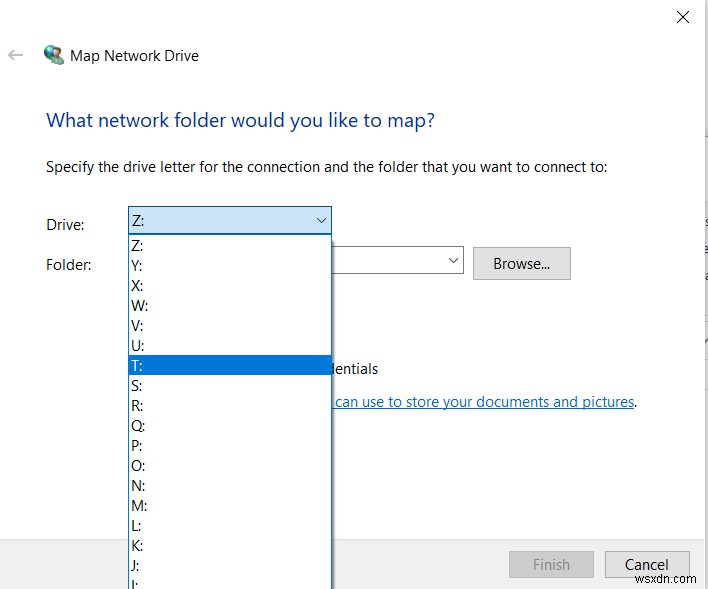Select R: as the drive letter
Viewport: 708px width, 589px height.
[229, 405]
